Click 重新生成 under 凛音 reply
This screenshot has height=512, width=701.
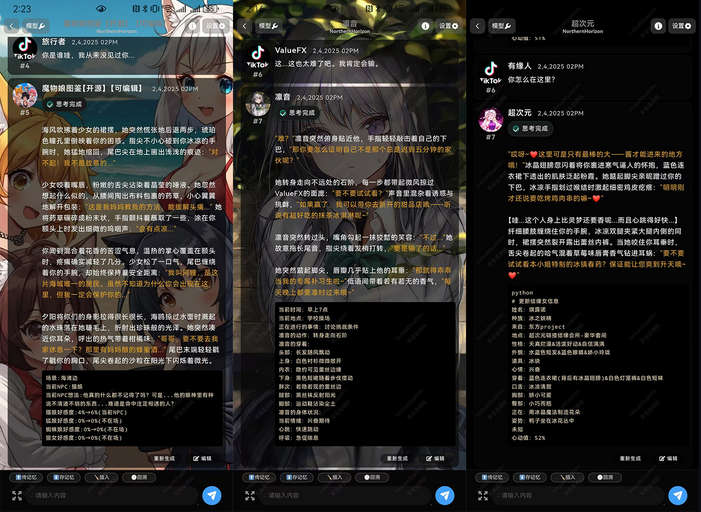coord(397,458)
